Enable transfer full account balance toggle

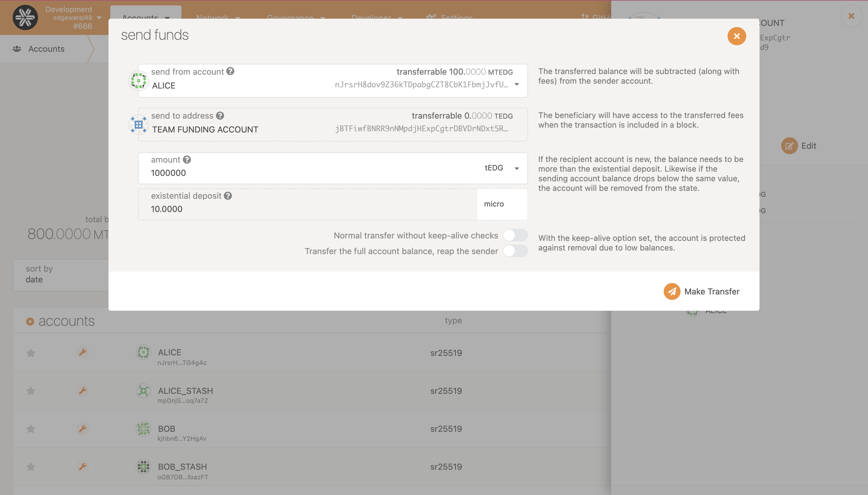click(515, 251)
